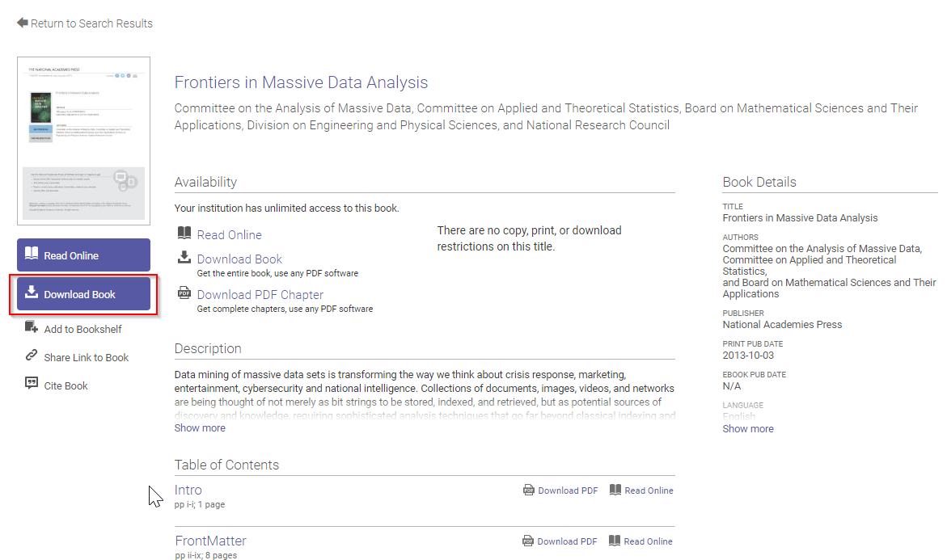Viewport: 947px width, 560px height.
Task: Click the publisher name National Academies Press
Action: tap(782, 325)
